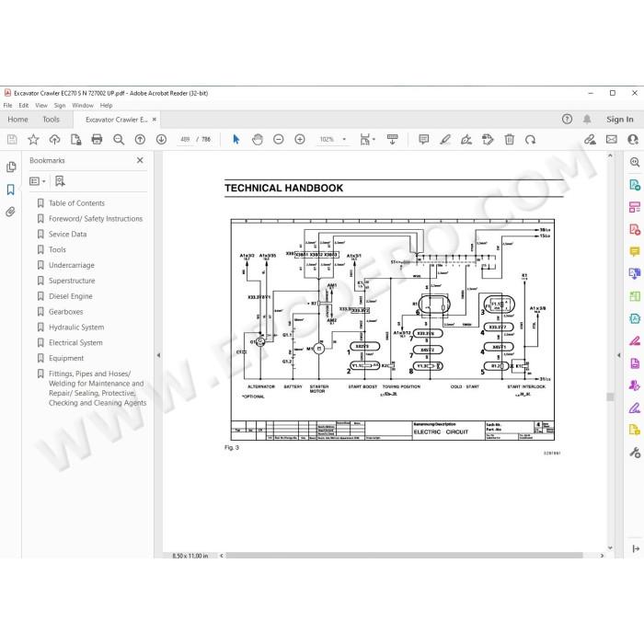The height and width of the screenshot is (644, 644).
Task: Click the Save file icon
Action: click(12, 140)
